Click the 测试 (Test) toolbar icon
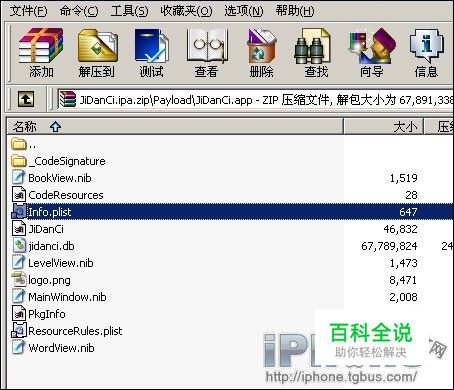 coord(151,46)
